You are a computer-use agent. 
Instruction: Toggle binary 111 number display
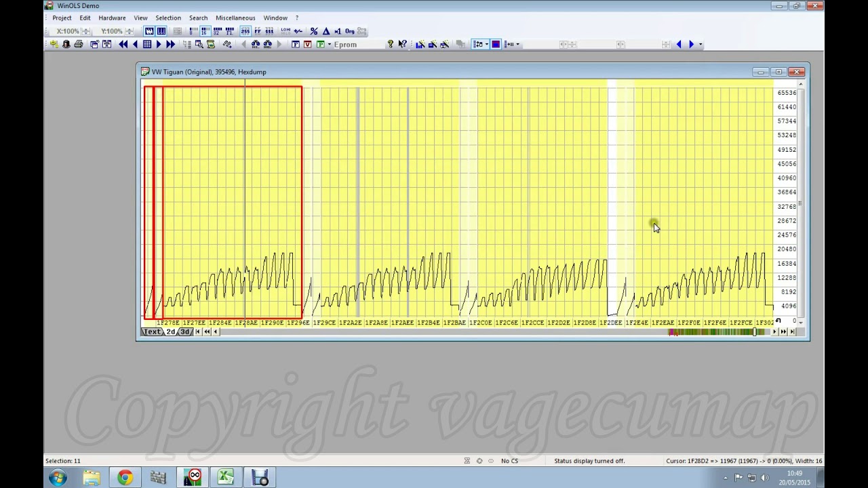tap(269, 31)
